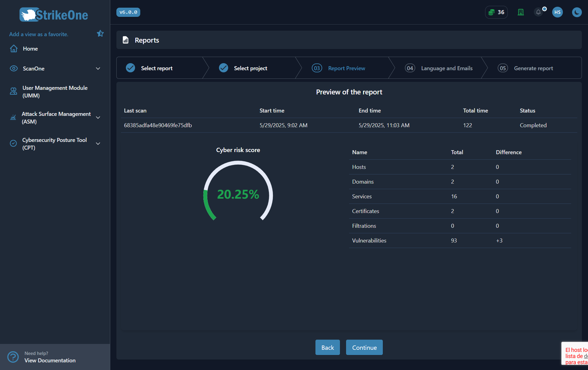The width and height of the screenshot is (588, 370).
Task: Switch to the Language and Emails step
Action: (446, 68)
